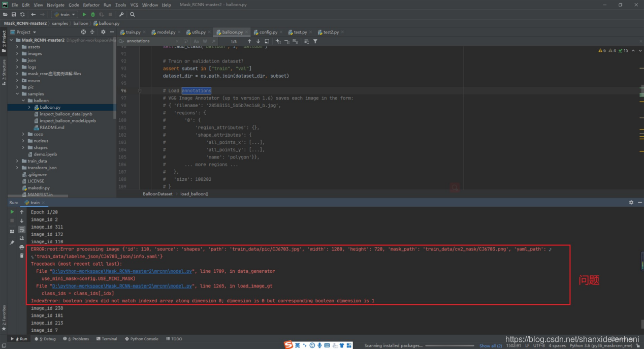Open the 6: Problems tool window

pyautogui.click(x=76, y=339)
